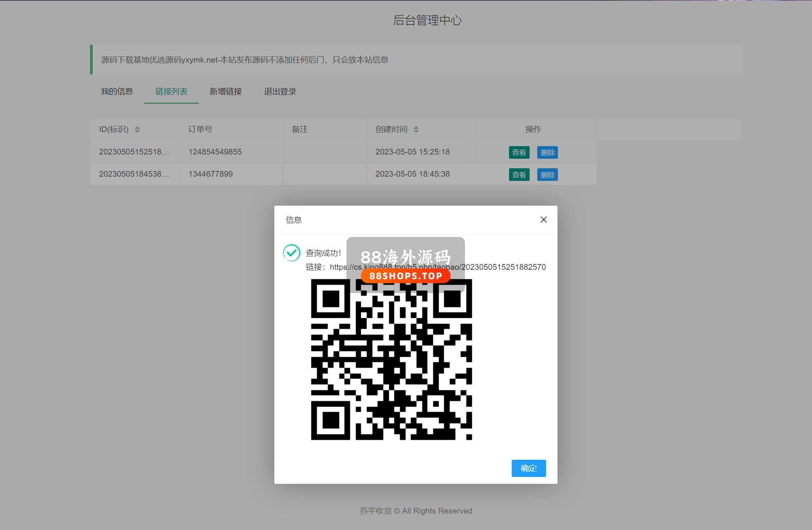The image size is (812, 530).
Task: Select row with ID 20230505184538
Action: coord(134,174)
